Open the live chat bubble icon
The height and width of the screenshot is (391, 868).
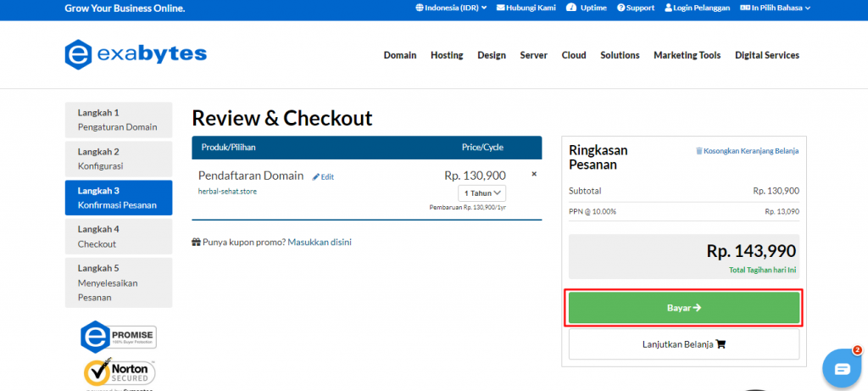click(x=842, y=368)
